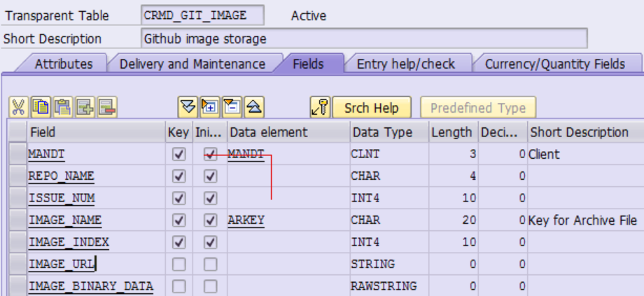The image size is (644, 296).
Task: Click the 'Client' short description cell
Action: [x=585, y=155]
